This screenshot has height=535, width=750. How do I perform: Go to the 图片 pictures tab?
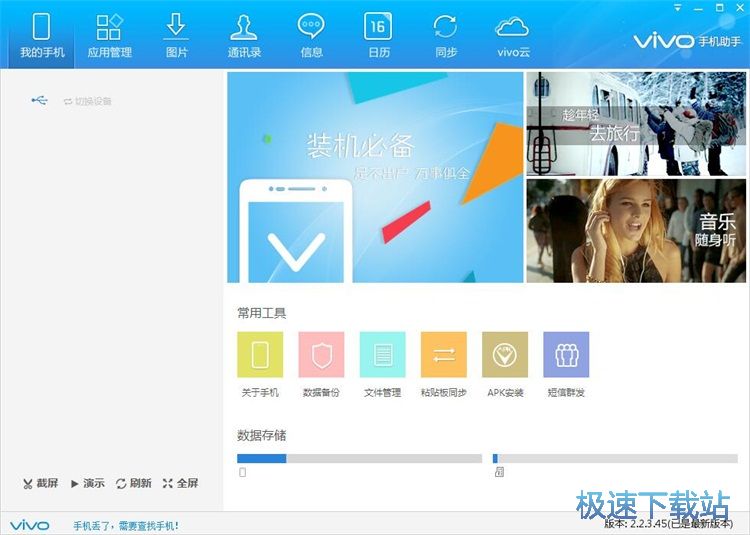(x=176, y=35)
